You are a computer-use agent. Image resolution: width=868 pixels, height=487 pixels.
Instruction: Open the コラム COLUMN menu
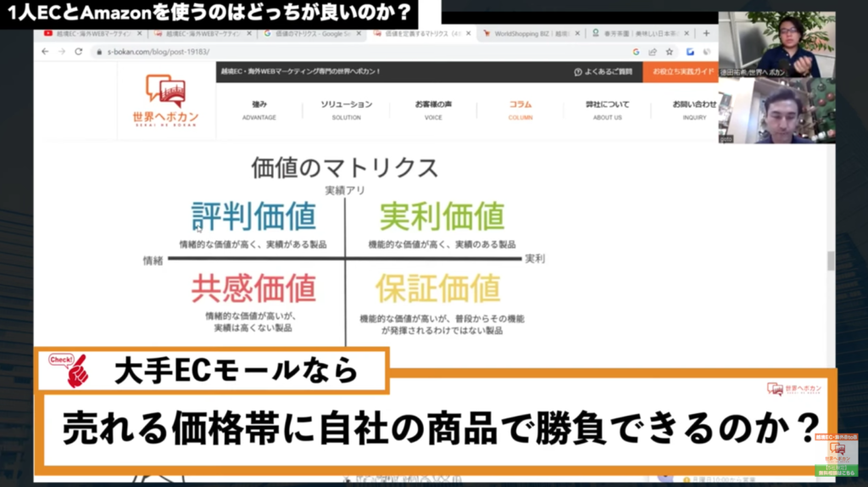tap(520, 109)
